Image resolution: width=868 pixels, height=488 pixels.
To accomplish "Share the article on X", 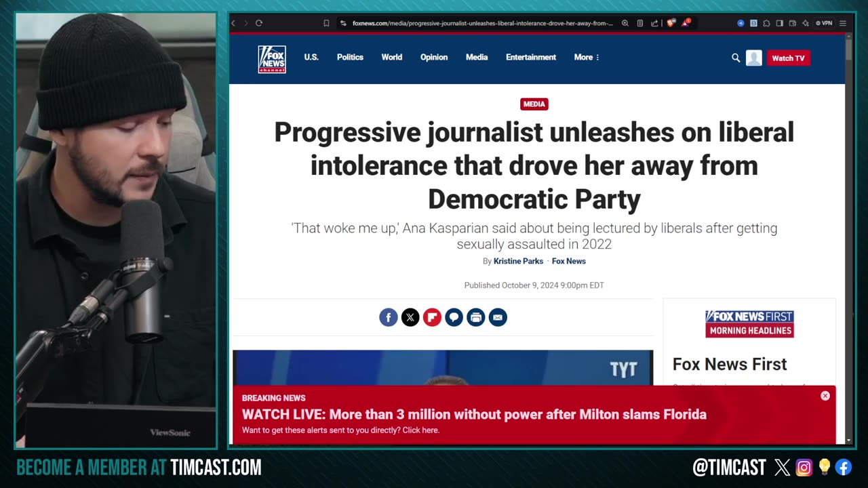I will (x=410, y=317).
